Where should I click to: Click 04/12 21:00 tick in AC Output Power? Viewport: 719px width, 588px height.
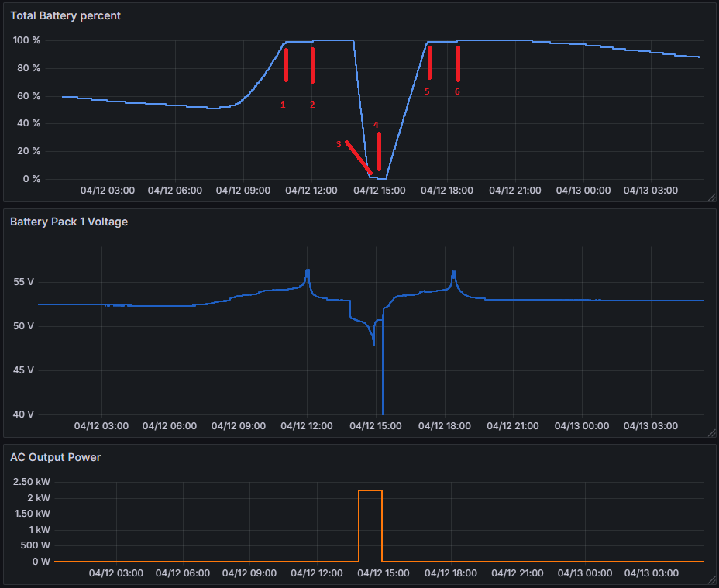point(518,573)
